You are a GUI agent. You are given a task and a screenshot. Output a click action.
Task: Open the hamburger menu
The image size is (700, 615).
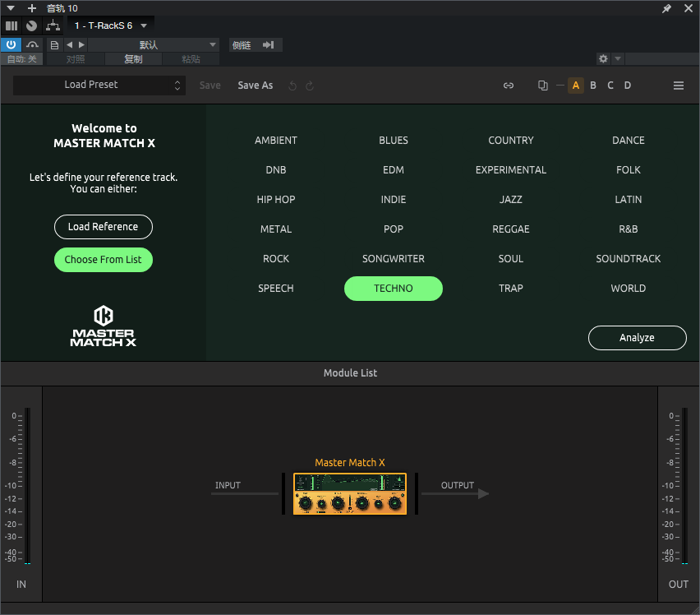point(679,86)
